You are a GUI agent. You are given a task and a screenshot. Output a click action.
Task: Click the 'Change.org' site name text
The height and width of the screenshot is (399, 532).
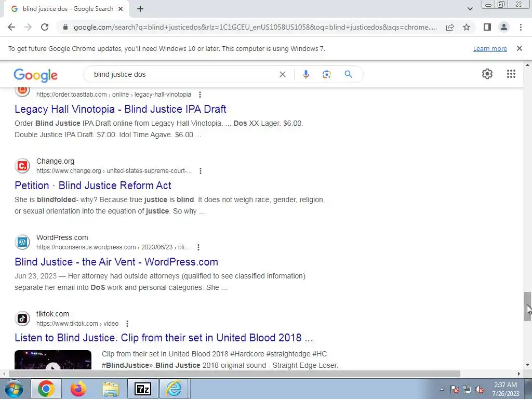tap(55, 161)
